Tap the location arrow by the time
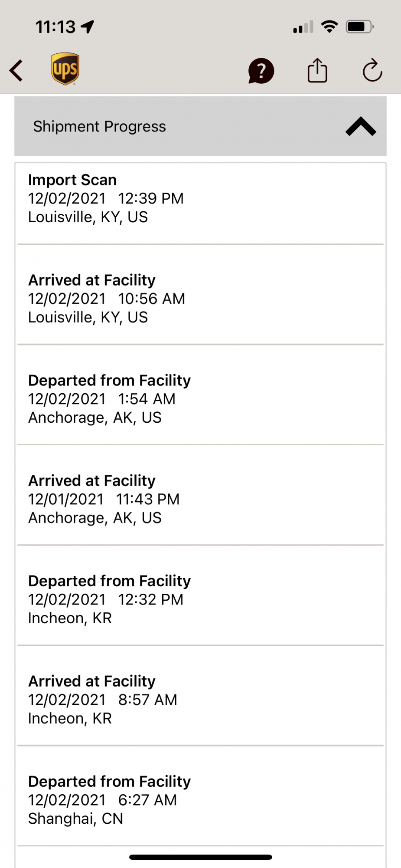This screenshot has width=401, height=868. point(88,27)
